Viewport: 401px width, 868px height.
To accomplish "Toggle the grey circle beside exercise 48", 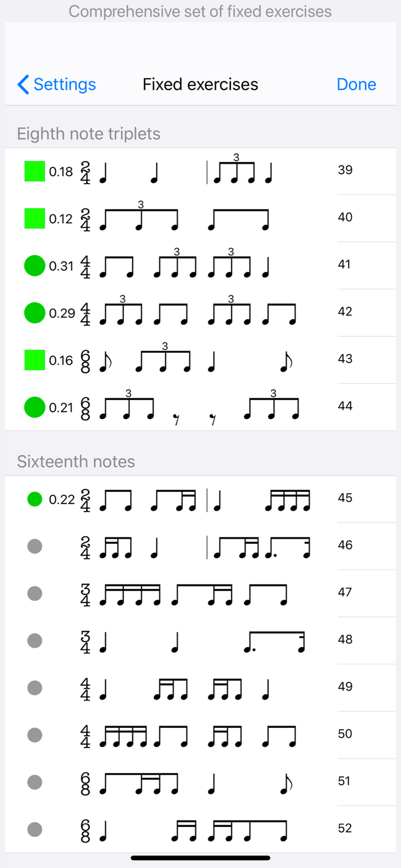I will 34,641.
